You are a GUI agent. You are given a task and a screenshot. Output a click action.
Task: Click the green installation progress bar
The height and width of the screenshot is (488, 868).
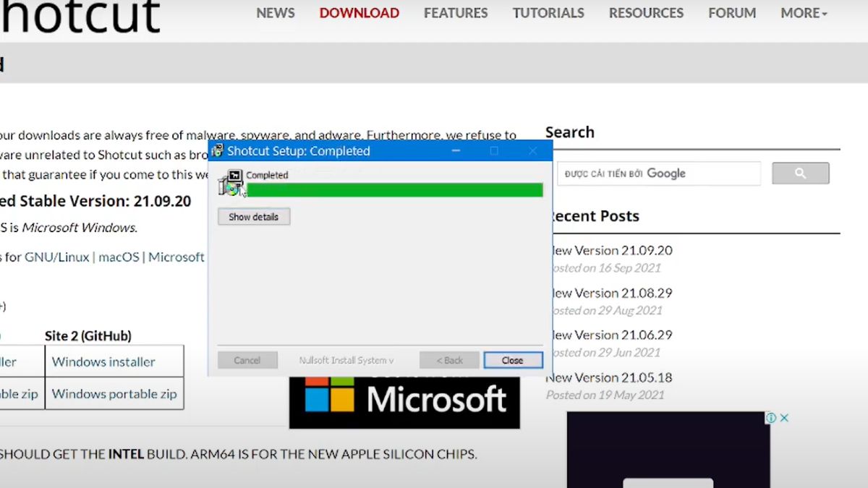[394, 190]
